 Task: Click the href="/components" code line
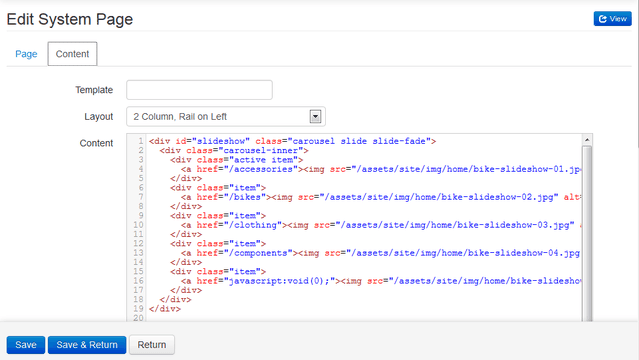click(381, 253)
